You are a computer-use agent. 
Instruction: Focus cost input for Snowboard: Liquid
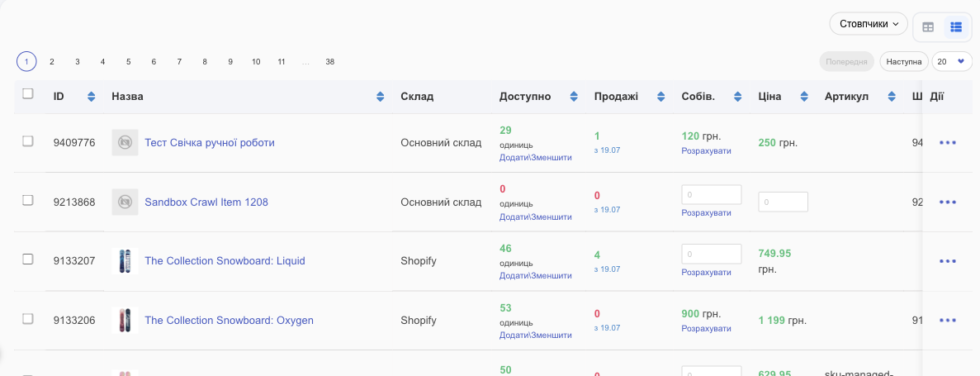click(711, 254)
